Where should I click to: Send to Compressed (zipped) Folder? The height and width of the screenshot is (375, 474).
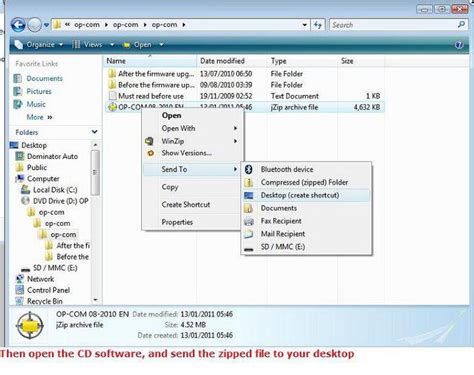pyautogui.click(x=306, y=182)
